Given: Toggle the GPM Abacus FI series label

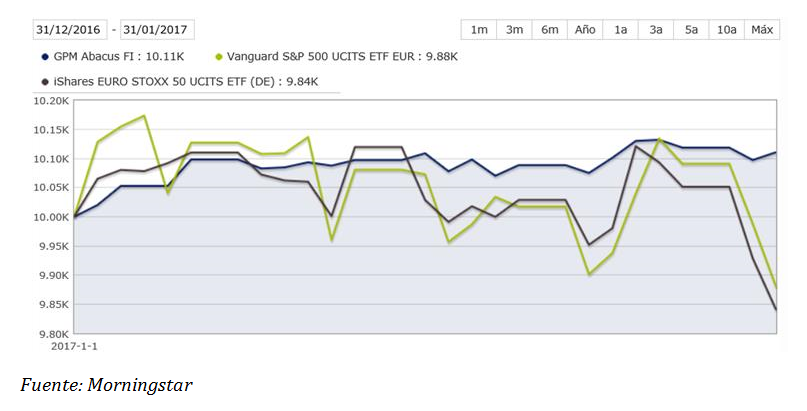Looking at the screenshot, I should pyautogui.click(x=116, y=58).
